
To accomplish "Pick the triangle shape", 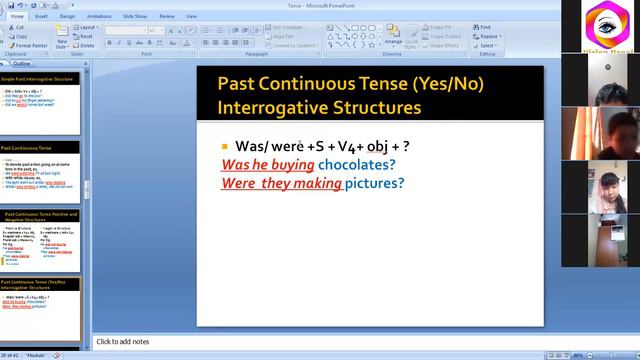I will coord(330,36).
